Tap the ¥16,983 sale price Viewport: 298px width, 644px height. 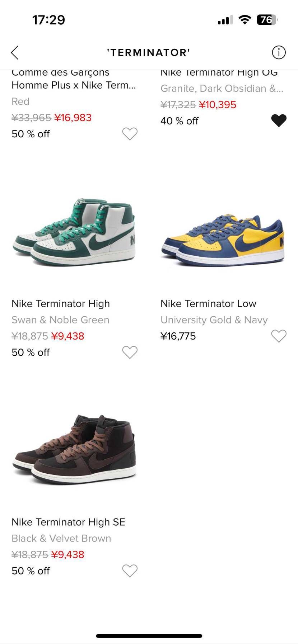coord(73,118)
